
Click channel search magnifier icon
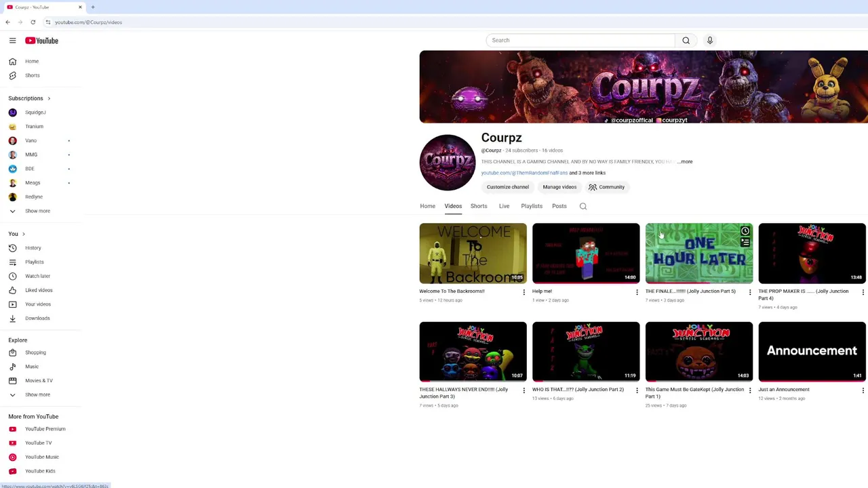pyautogui.click(x=583, y=206)
